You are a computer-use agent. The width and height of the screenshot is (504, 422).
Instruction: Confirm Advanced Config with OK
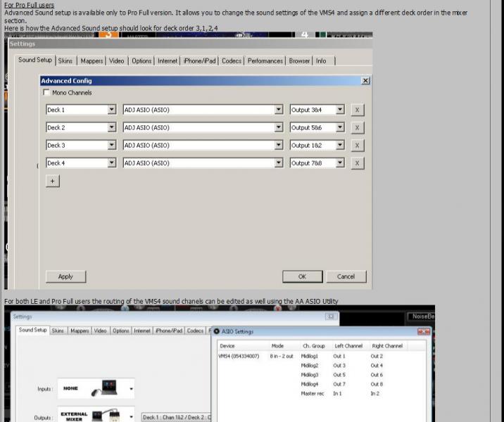click(302, 276)
